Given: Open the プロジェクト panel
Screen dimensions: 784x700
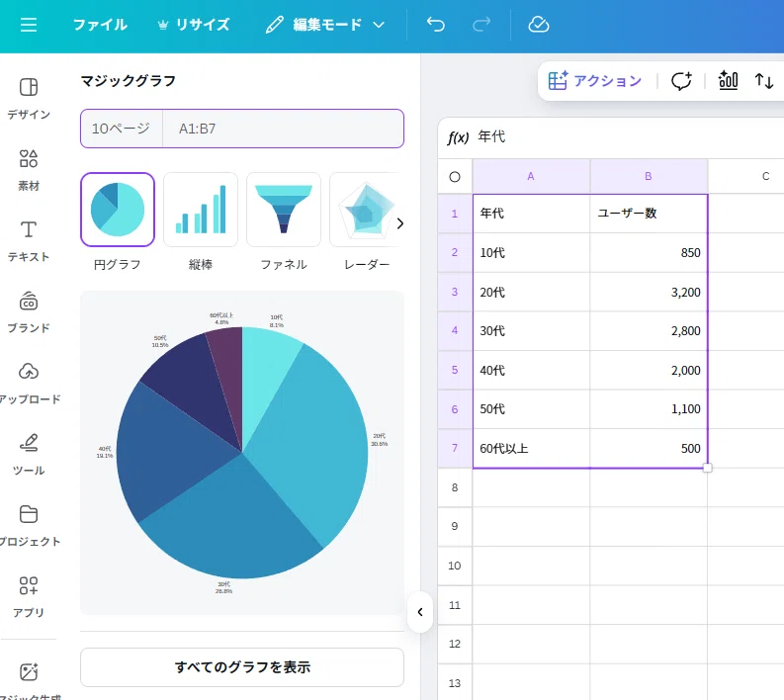Looking at the screenshot, I should click(29, 527).
